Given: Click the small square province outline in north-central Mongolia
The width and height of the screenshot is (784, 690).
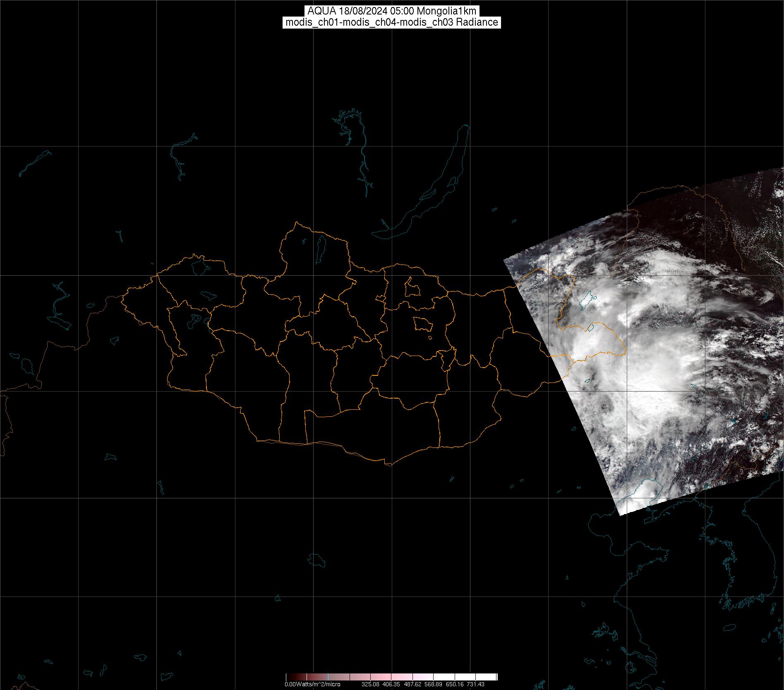Looking at the screenshot, I should point(412,289).
